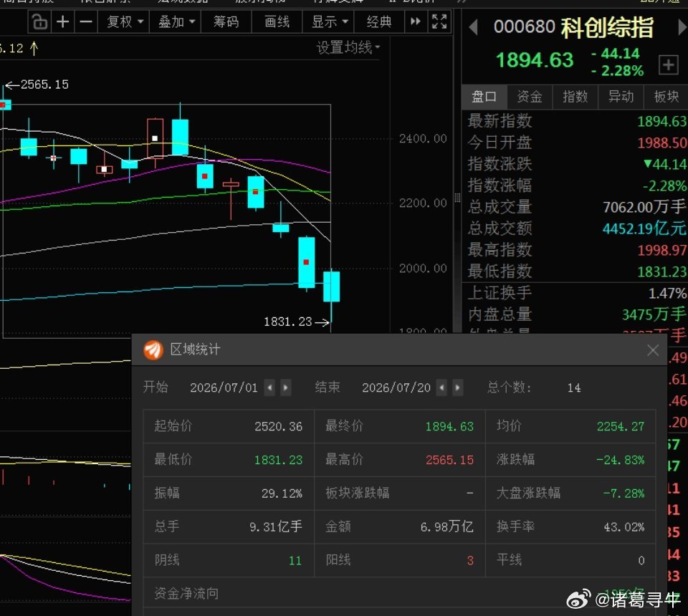The height and width of the screenshot is (616, 688).
Task: Click end date field 2026/07/20
Action: [396, 388]
